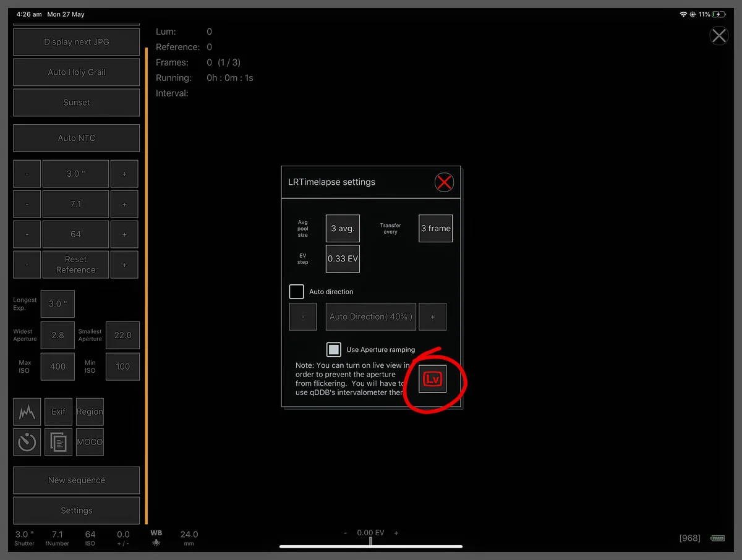Open the histogram view
The width and height of the screenshot is (742, 560).
[27, 412]
